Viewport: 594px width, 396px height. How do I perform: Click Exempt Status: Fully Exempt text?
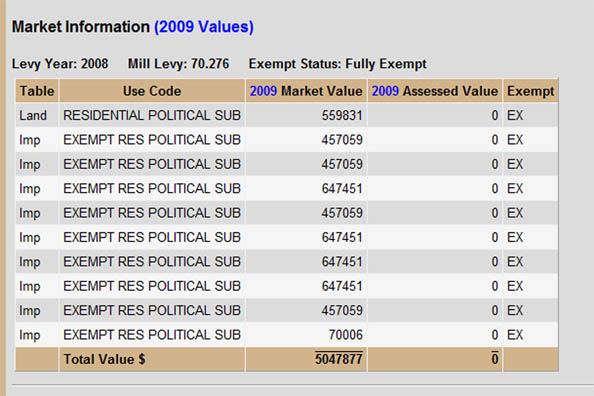pyautogui.click(x=338, y=64)
